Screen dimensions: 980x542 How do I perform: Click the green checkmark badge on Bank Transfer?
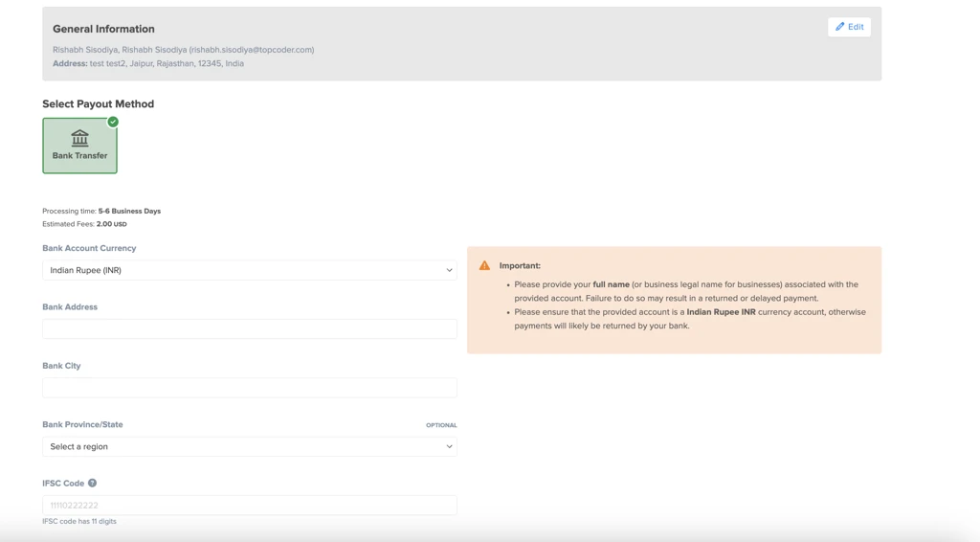pos(113,122)
